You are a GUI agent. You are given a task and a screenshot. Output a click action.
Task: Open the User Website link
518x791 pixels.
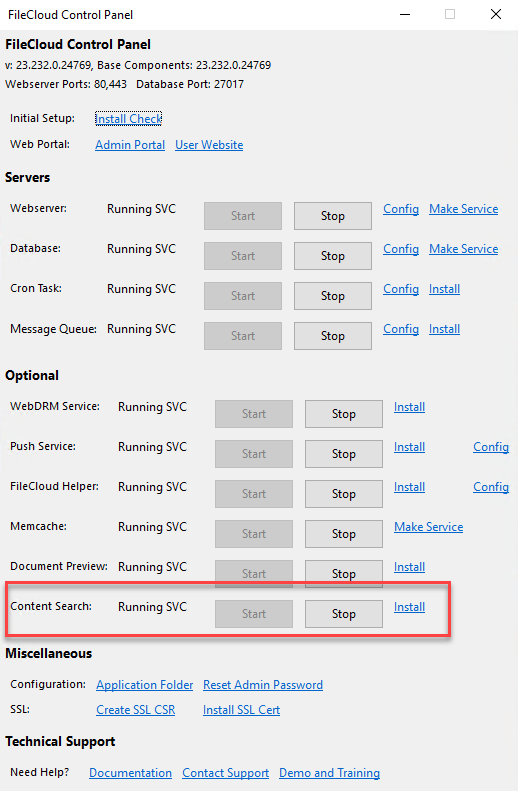(x=209, y=145)
